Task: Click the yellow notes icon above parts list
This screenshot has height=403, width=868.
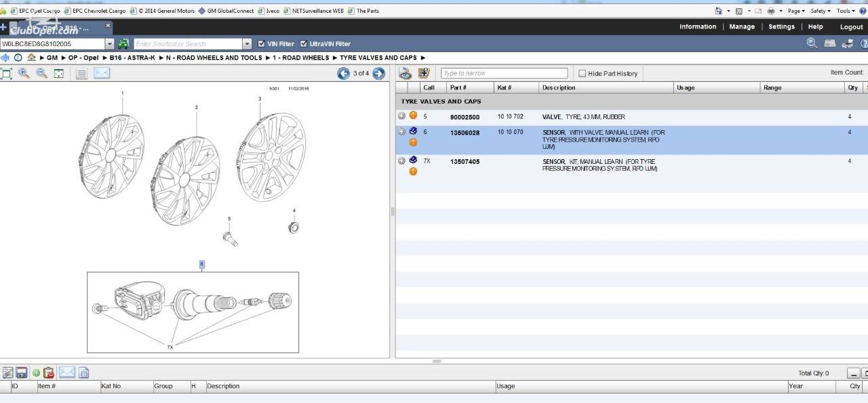Action: (x=424, y=73)
